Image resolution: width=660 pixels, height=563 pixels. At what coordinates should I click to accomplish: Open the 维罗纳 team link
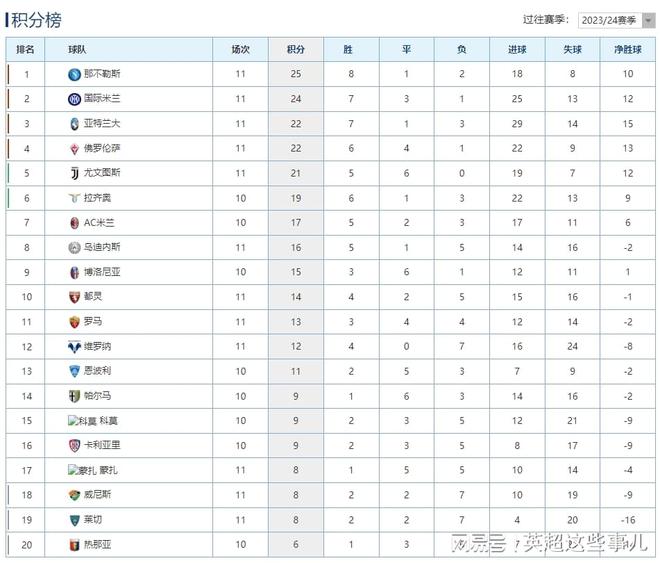tap(97, 347)
